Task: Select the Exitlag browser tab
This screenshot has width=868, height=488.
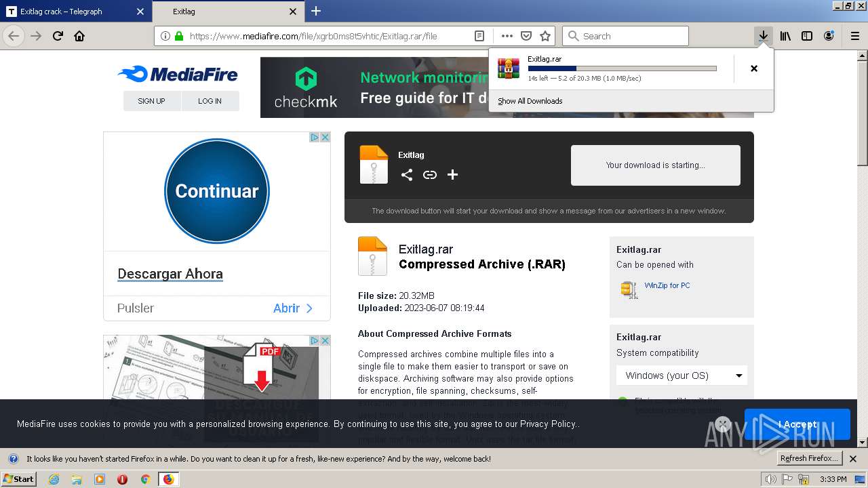Action: point(228,11)
